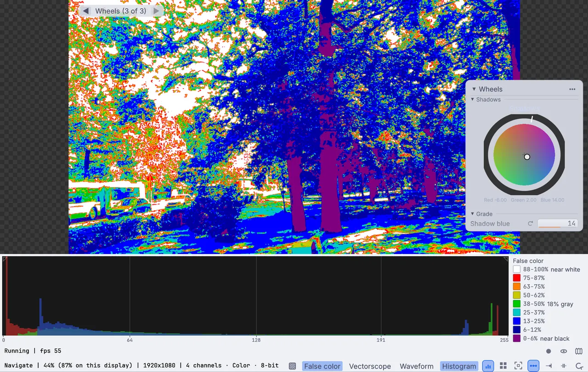The image size is (588, 372).
Task: Collapse the Wheels panel
Action: tap(474, 89)
